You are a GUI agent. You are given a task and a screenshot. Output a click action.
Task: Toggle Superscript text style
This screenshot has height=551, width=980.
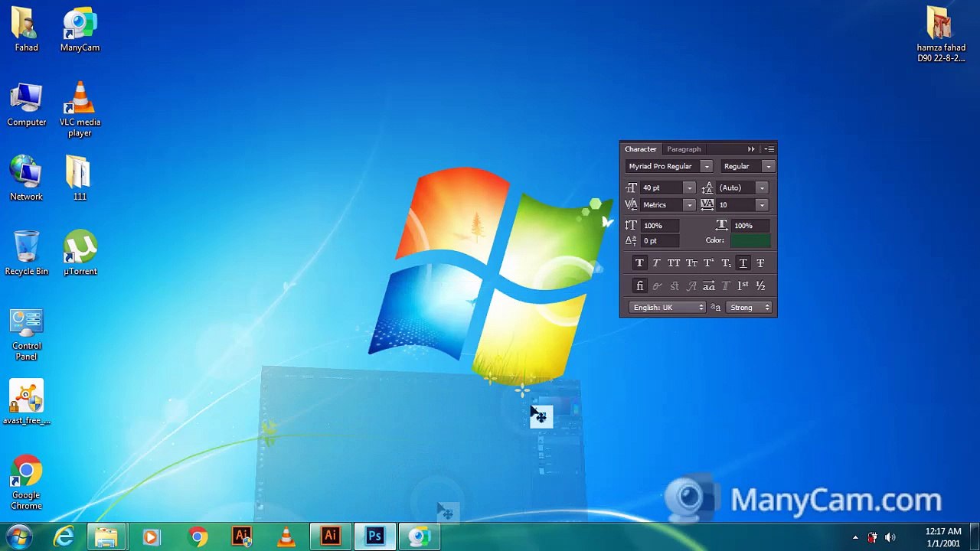tap(709, 263)
